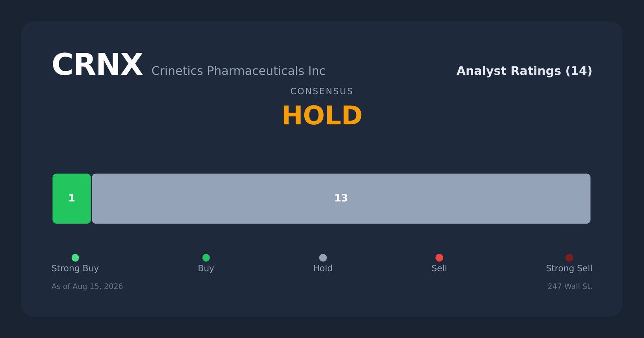
Task: Click the As of Aug 15, 2026 date
Action: pos(87,286)
